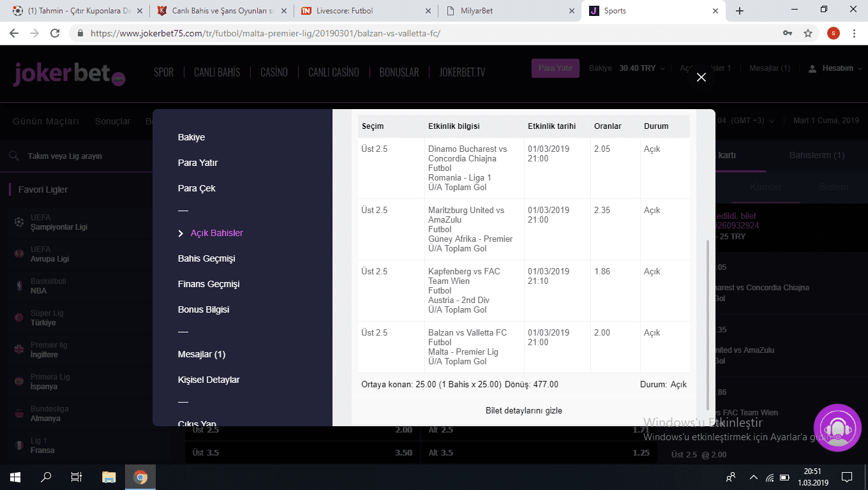Image resolution: width=868 pixels, height=490 pixels.
Task: Close the Livescore: Futbol tab
Action: 427,11
